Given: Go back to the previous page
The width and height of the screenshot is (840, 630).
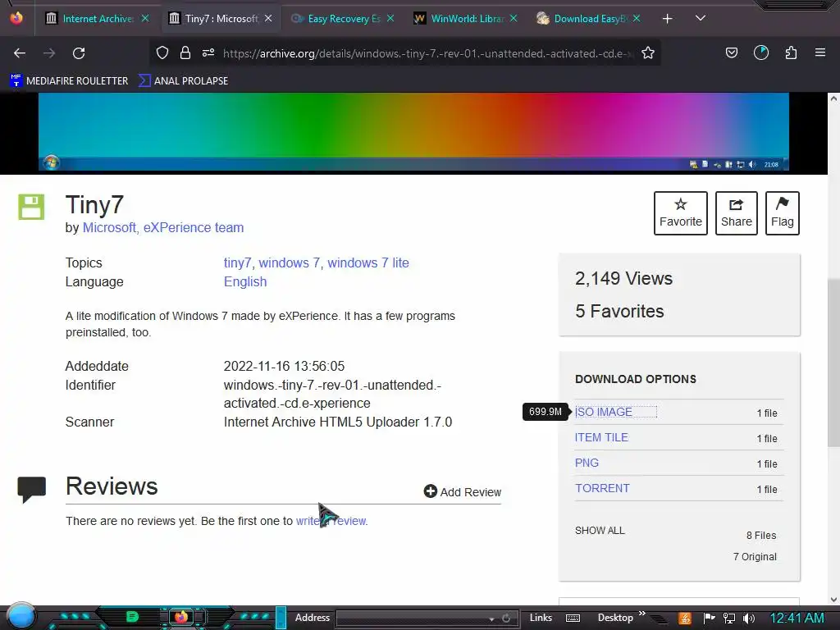Looking at the screenshot, I should click(x=20, y=53).
